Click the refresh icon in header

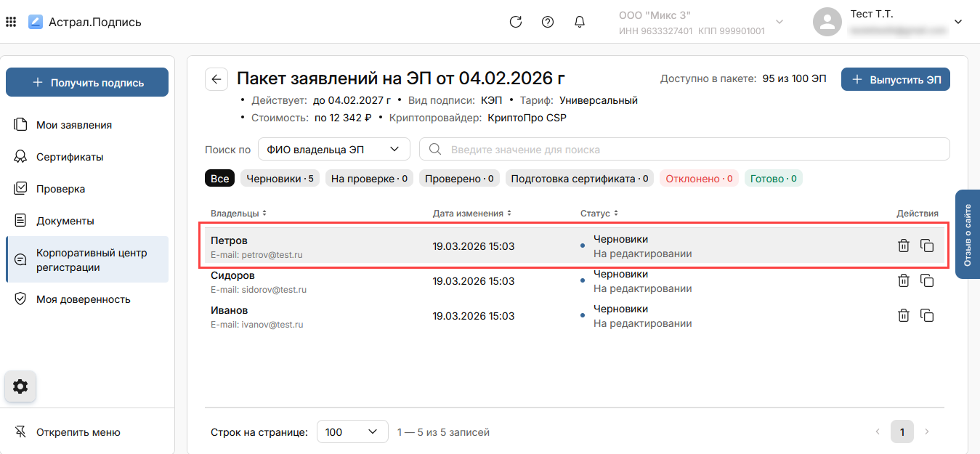pos(516,22)
